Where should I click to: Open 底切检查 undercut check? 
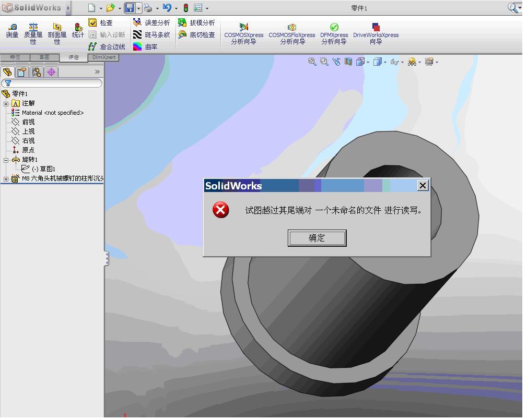coord(196,34)
